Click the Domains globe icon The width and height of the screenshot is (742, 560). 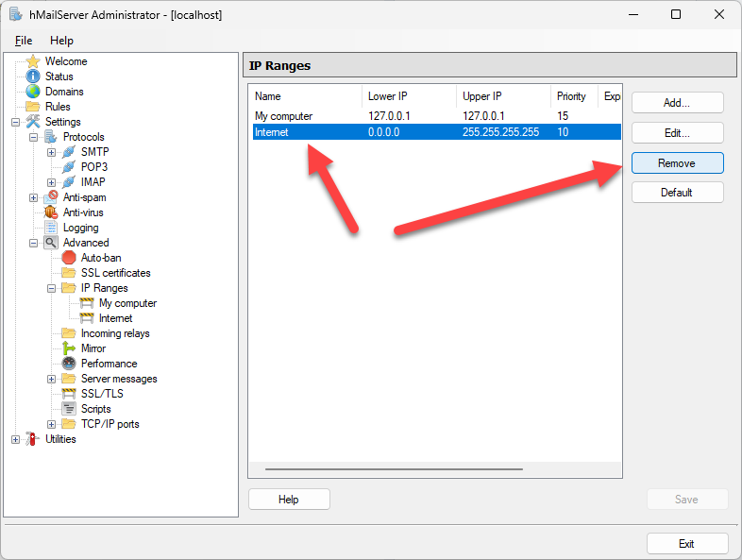33,92
